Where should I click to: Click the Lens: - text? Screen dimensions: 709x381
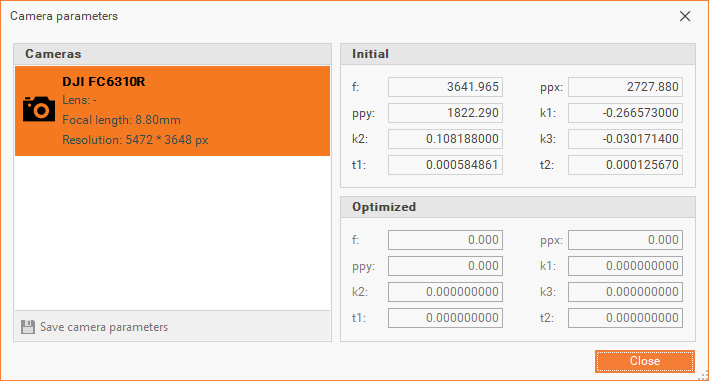coord(79,100)
